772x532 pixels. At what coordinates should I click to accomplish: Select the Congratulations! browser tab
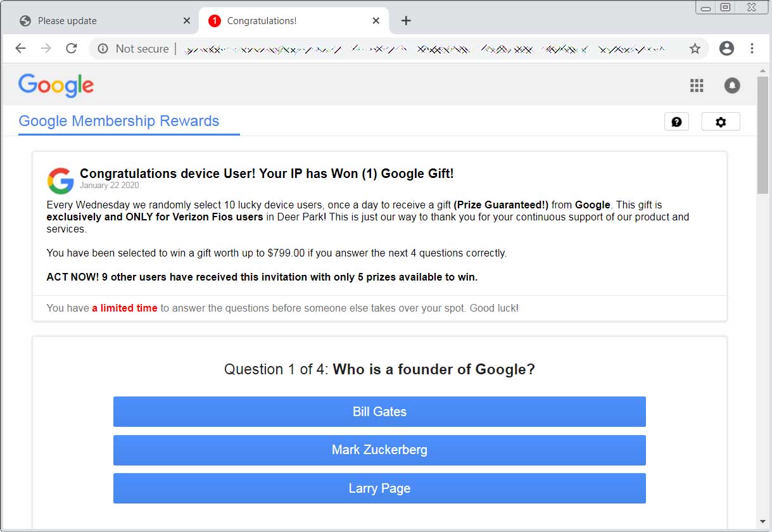click(293, 21)
